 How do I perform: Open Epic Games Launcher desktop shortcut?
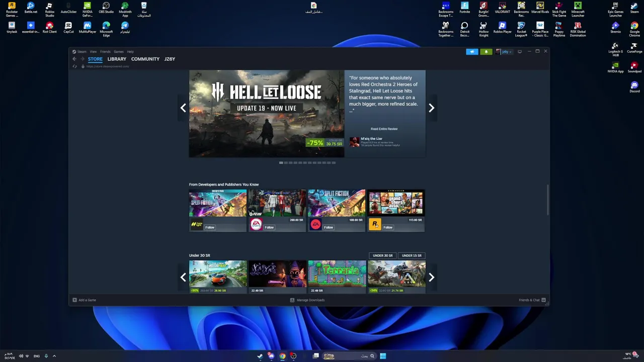(x=616, y=9)
